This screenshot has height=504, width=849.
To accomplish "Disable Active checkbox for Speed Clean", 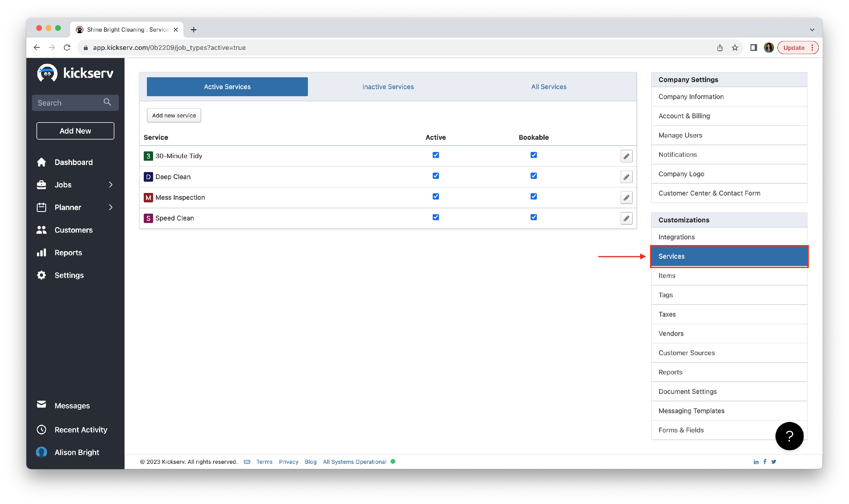I will [x=435, y=217].
